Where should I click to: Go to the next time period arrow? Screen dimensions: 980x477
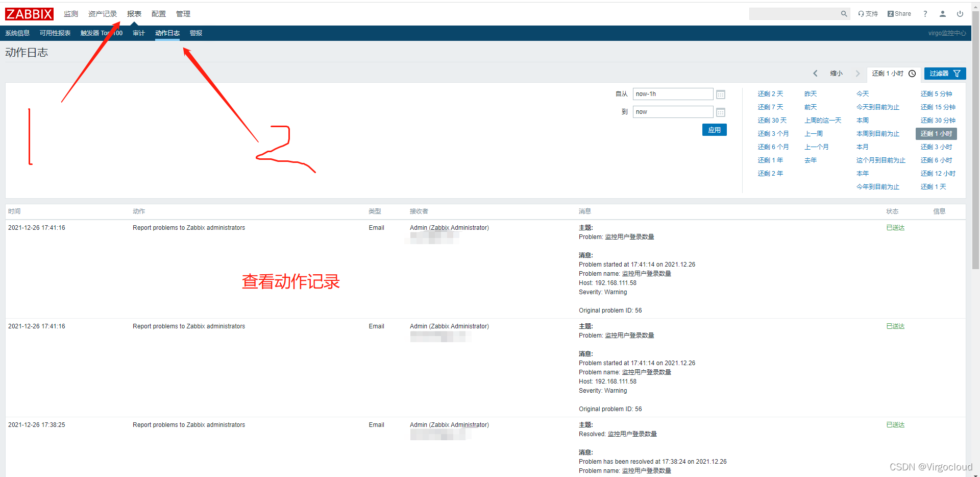point(857,74)
